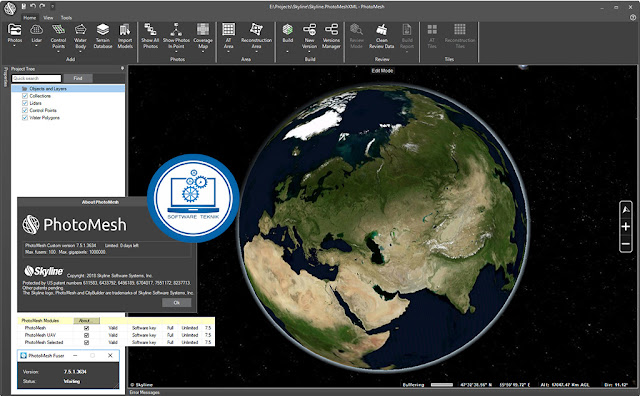
Task: Click the globe in the 3D view
Action: coord(383,227)
